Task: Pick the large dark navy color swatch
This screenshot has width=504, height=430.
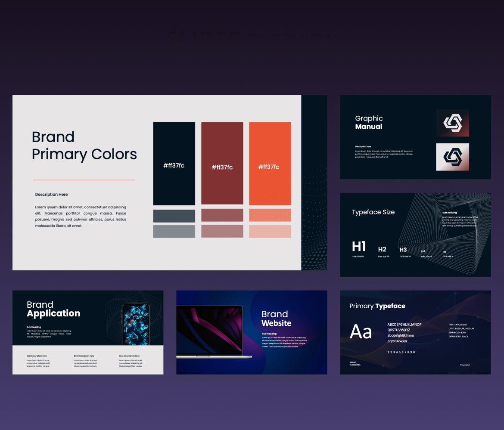Action: [x=174, y=164]
